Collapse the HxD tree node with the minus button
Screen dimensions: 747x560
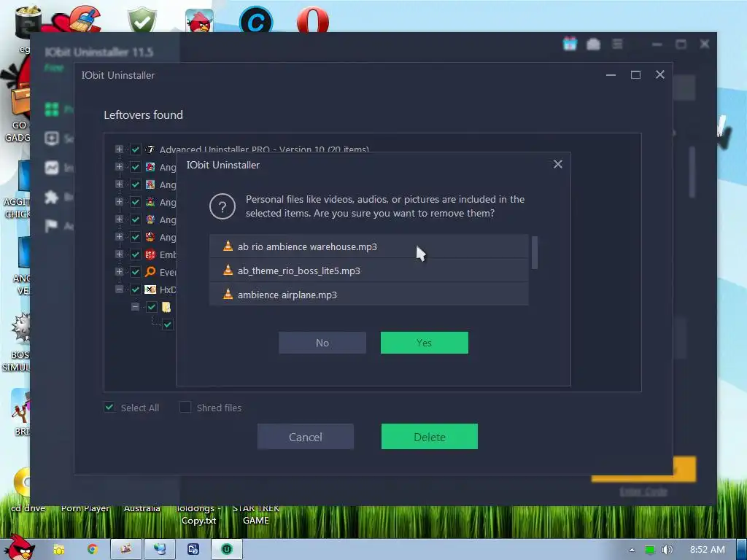click(119, 289)
